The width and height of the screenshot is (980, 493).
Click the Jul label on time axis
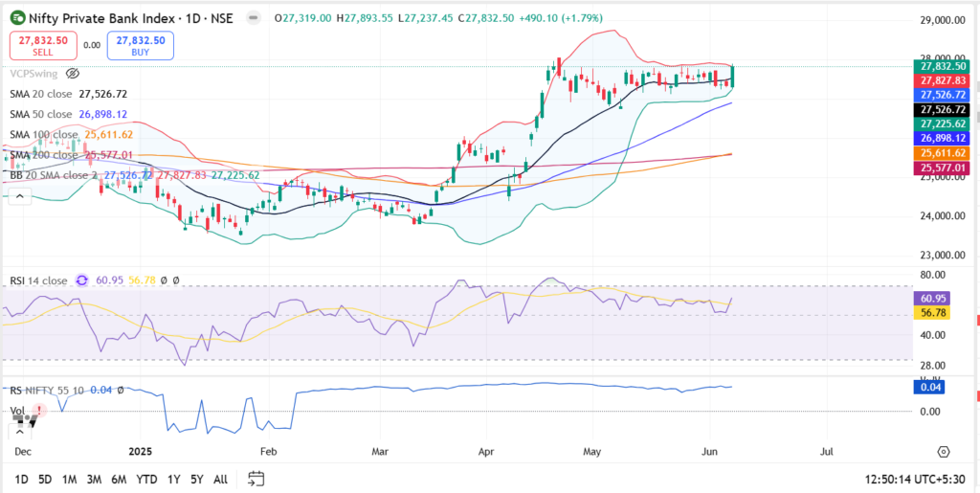827,451
